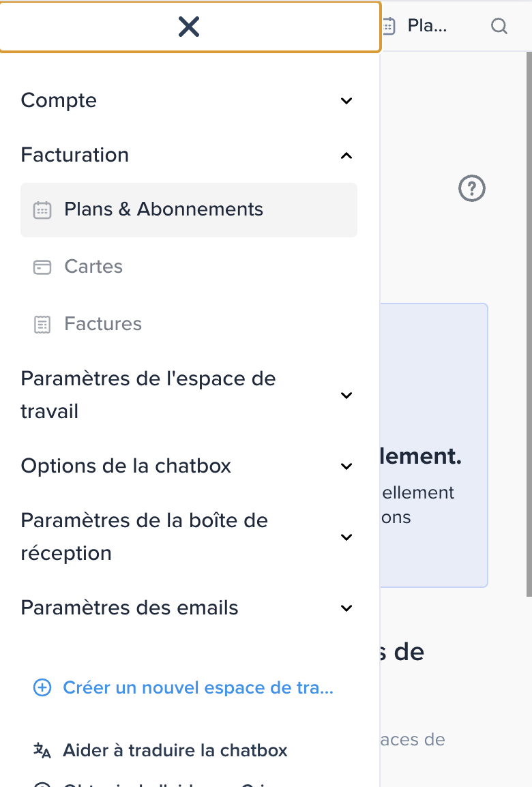This screenshot has width=532, height=787.
Task: Select Plans & Abonnements menu item
Action: (189, 210)
